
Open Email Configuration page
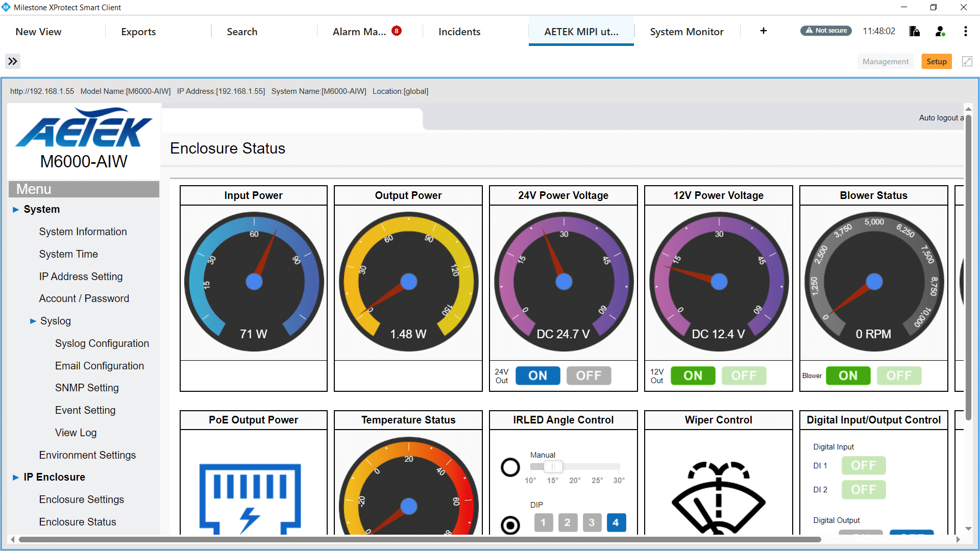click(100, 366)
